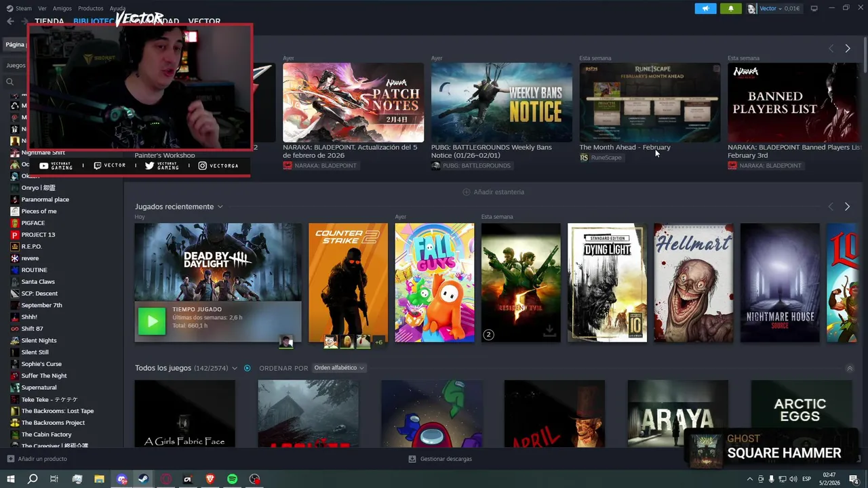Open the Amigos menu
The image size is (868, 488).
tap(62, 8)
